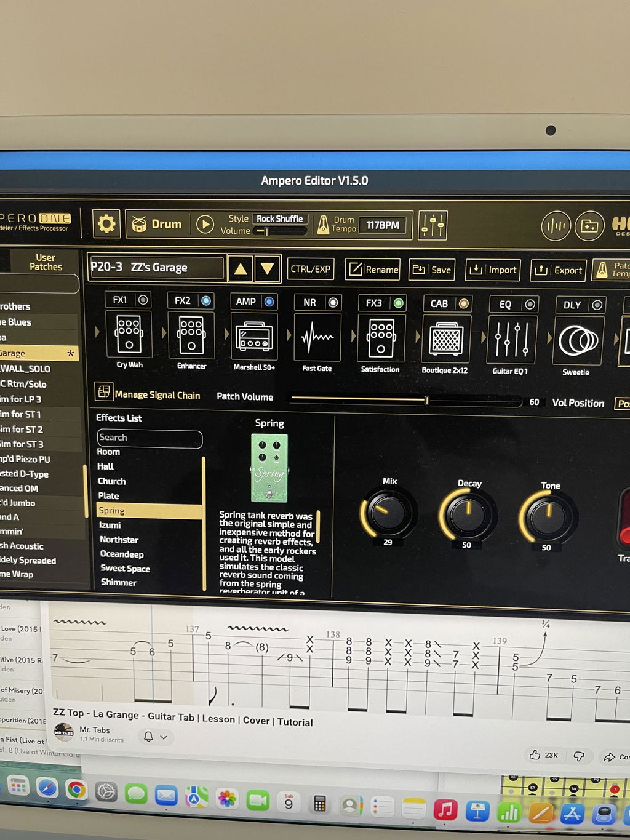Like the ZZ Top video (23K)
Image resolution: width=630 pixels, height=840 pixels.
click(544, 755)
